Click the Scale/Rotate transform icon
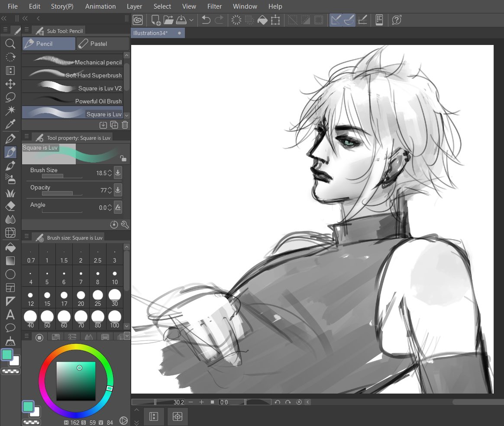 (x=275, y=20)
